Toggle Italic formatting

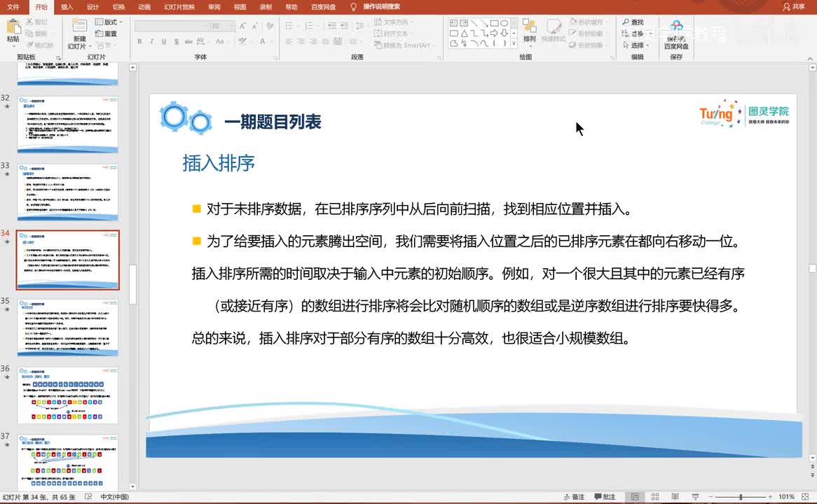tap(151, 41)
